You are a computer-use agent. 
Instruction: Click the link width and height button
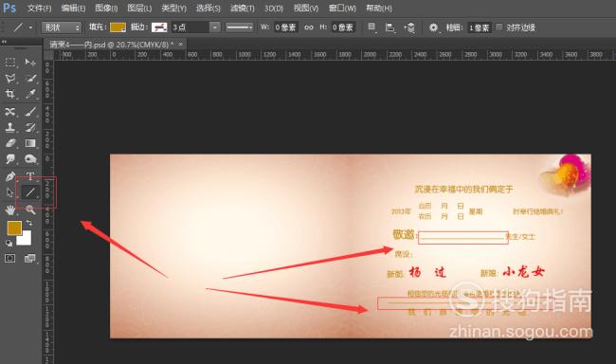pyautogui.click(x=309, y=27)
